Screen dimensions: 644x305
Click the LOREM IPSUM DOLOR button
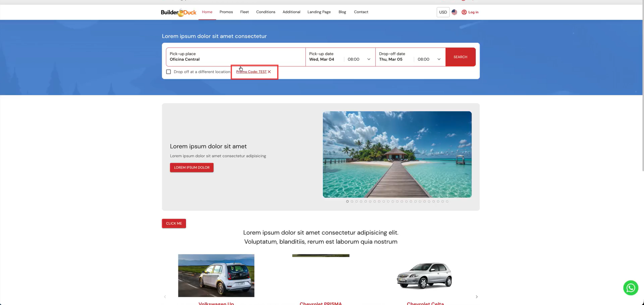point(192,168)
